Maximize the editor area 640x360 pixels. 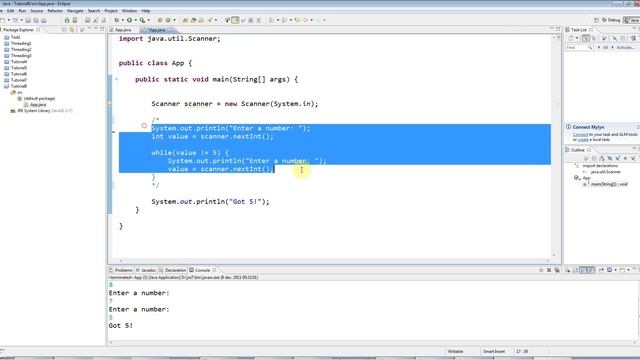pos(558,29)
